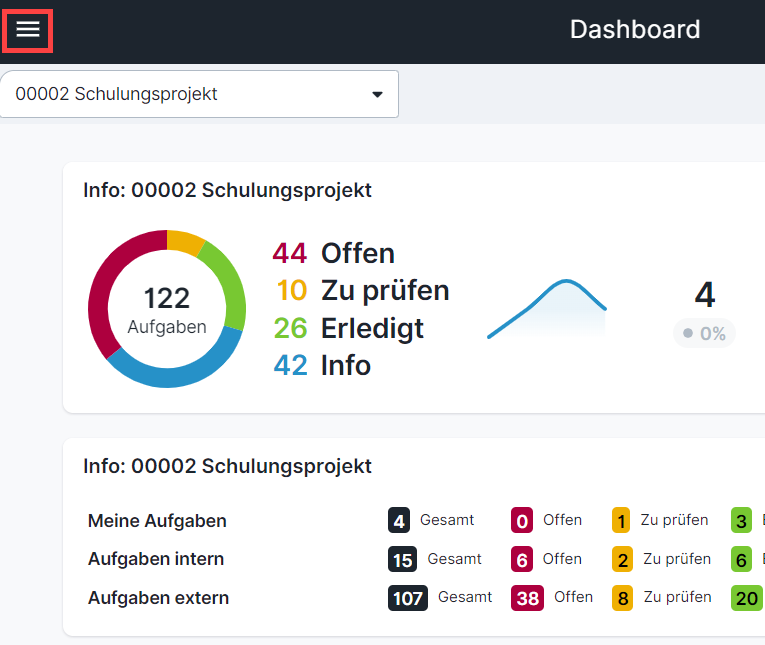Click the 1 Zu prüfen badge for Meine Aufgaben
This screenshot has width=765, height=645.
[621, 521]
